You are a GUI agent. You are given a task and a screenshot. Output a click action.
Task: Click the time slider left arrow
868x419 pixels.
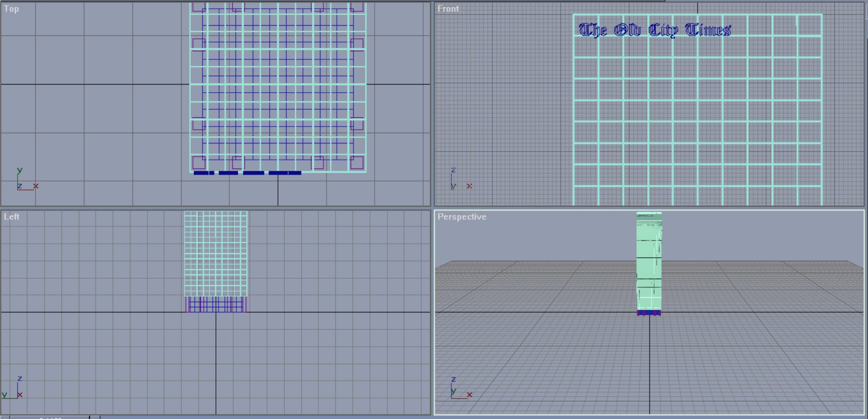coord(5,417)
